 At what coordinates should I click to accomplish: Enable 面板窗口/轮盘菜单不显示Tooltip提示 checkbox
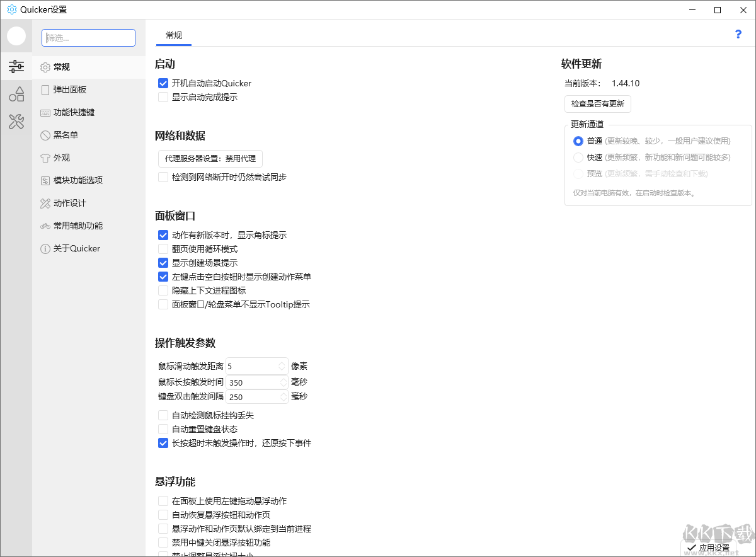163,304
